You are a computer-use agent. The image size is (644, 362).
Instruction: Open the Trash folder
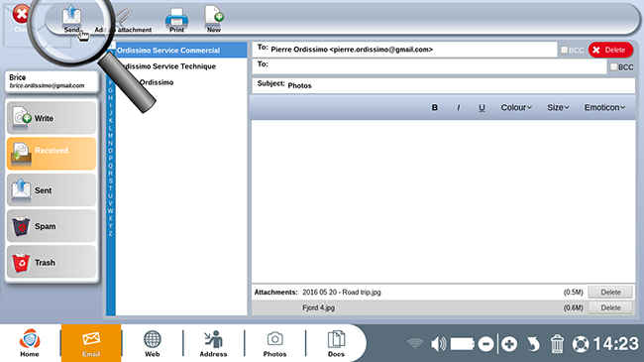click(x=52, y=263)
